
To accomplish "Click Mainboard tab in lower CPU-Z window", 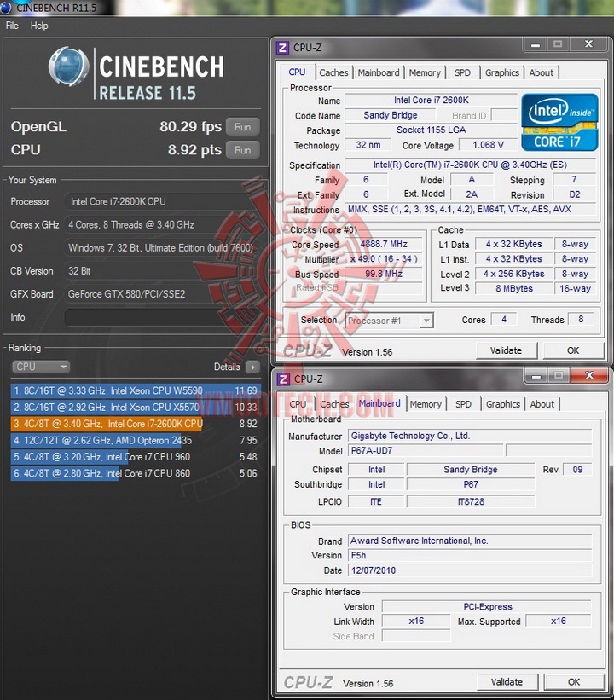I will [379, 403].
